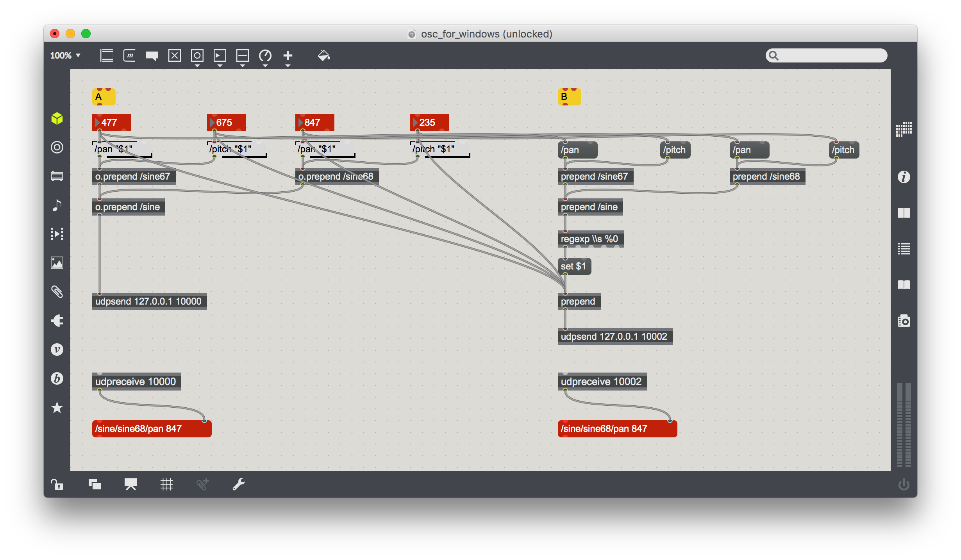Viewport: 961px width, 560px height.
Task: Select the regexp \\s %0 object
Action: pyautogui.click(x=591, y=239)
